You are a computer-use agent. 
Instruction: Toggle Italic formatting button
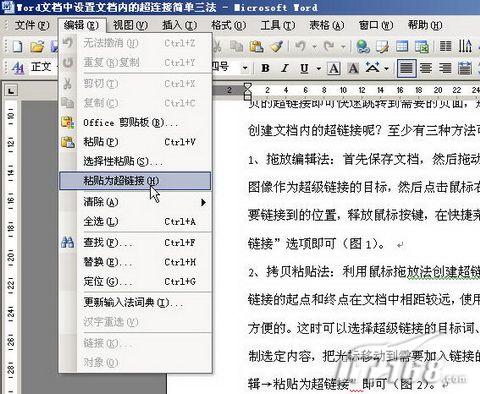pyautogui.click(x=285, y=68)
